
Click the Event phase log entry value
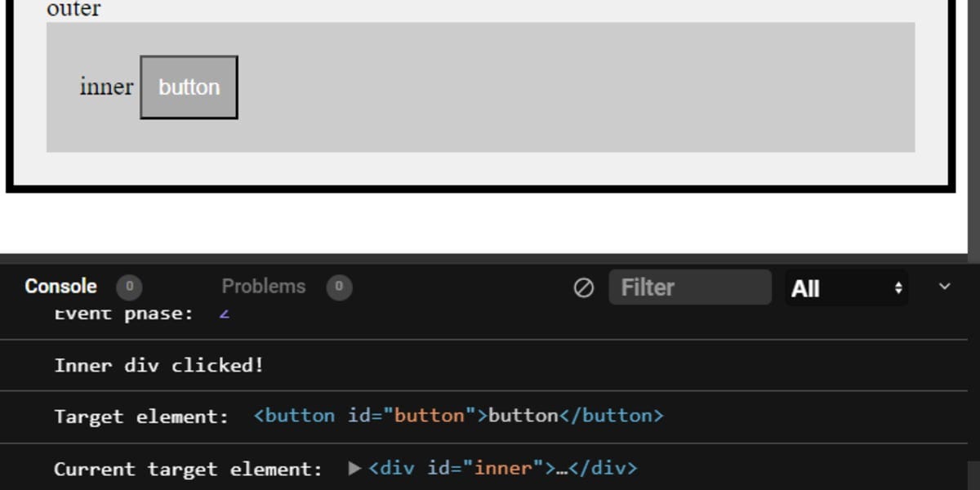(224, 313)
